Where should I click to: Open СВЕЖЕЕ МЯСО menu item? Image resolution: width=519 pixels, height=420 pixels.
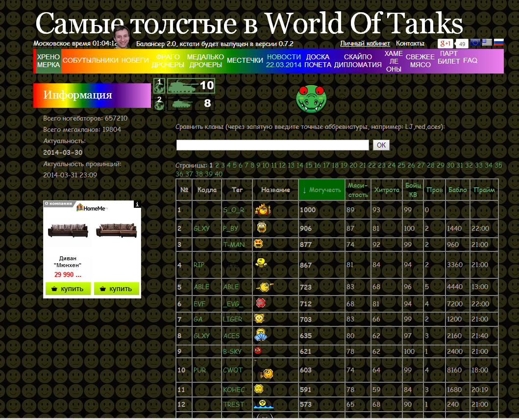[x=420, y=61]
